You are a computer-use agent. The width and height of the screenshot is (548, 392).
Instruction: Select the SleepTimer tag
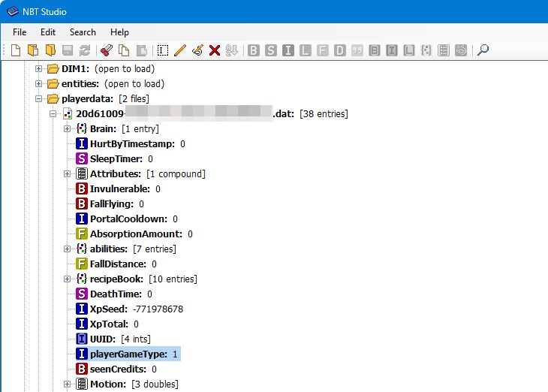click(x=114, y=159)
